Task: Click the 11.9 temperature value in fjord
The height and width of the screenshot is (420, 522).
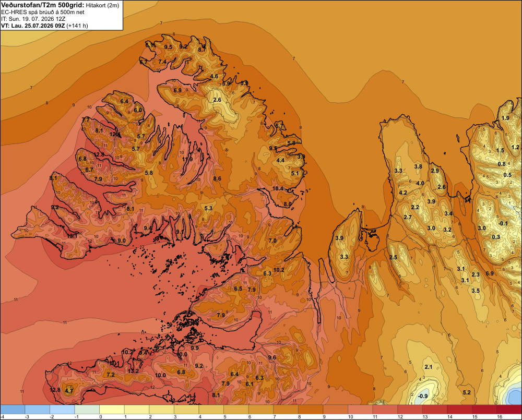Action: coord(187,159)
